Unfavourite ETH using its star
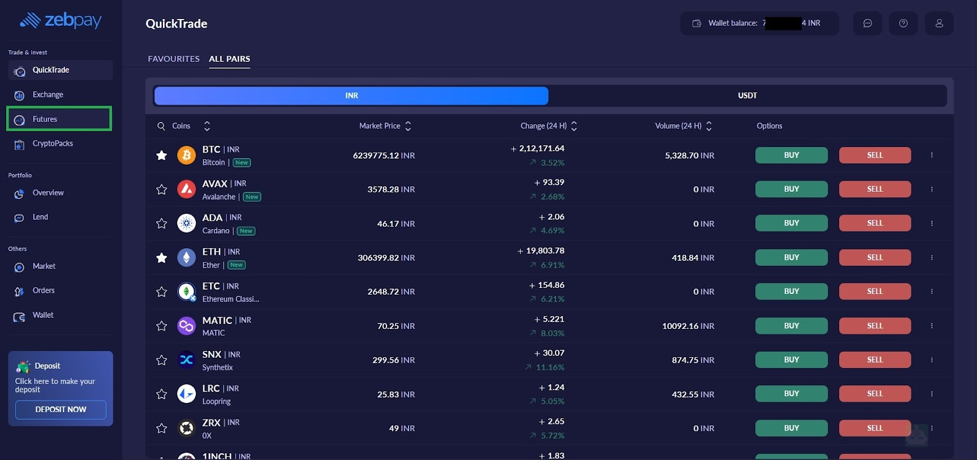Screen dimensions: 980x460 coord(162,258)
